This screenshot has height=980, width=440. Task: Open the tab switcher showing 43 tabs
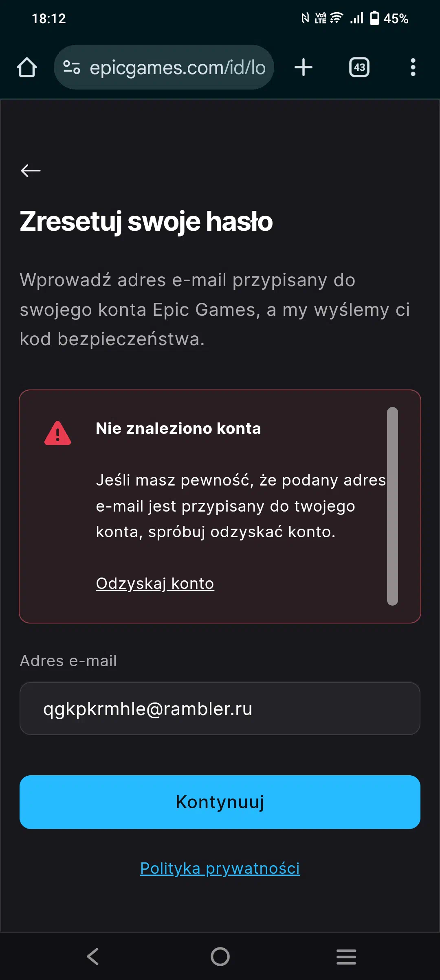[x=359, y=67]
